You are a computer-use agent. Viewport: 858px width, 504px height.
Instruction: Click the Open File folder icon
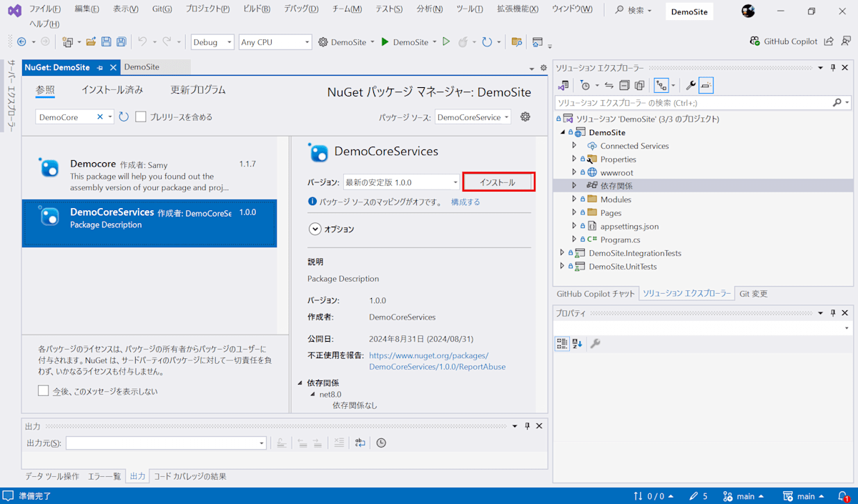click(92, 42)
